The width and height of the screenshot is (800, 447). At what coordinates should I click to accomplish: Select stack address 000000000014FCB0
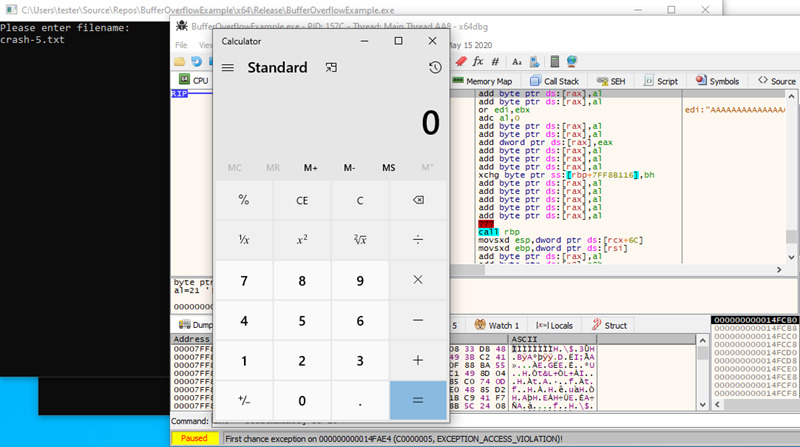[755, 320]
